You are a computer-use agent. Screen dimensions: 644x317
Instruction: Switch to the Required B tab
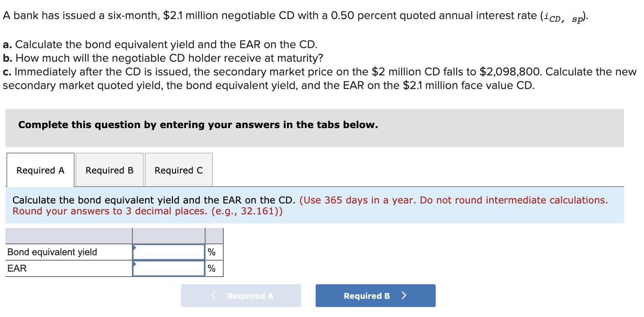pos(110,170)
